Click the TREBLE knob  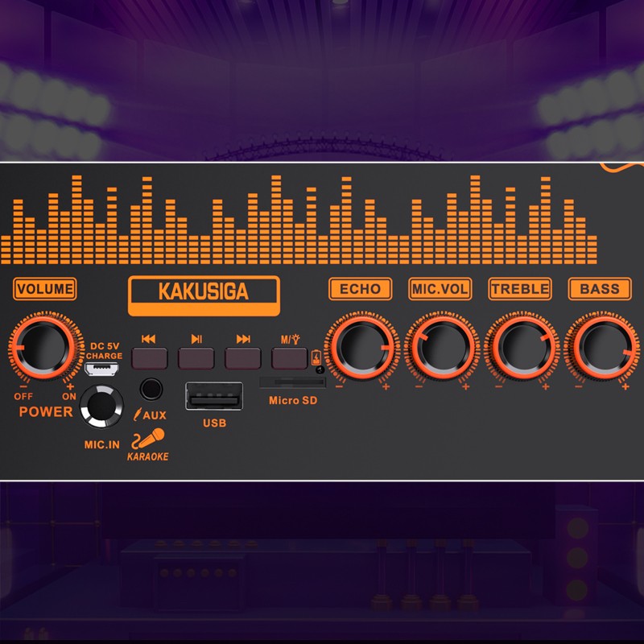click(520, 347)
